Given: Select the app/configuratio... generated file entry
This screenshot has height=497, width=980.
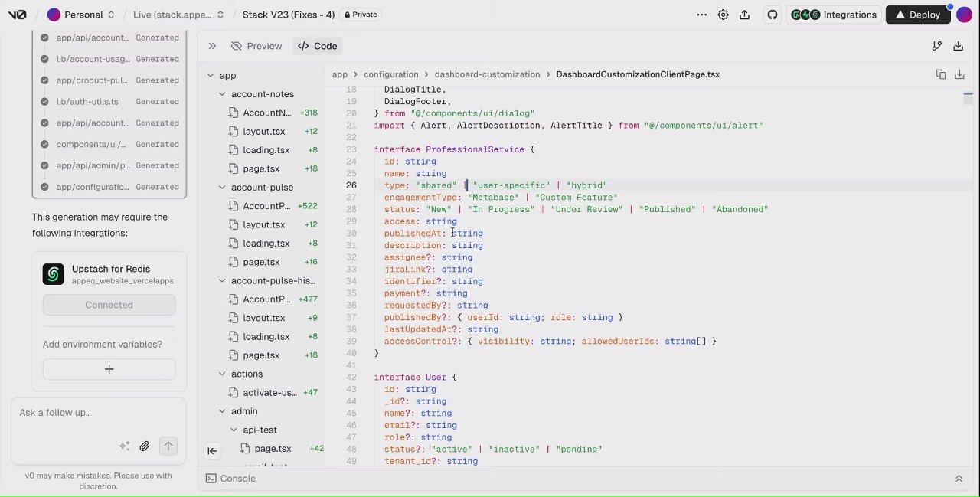Looking at the screenshot, I should tap(109, 187).
